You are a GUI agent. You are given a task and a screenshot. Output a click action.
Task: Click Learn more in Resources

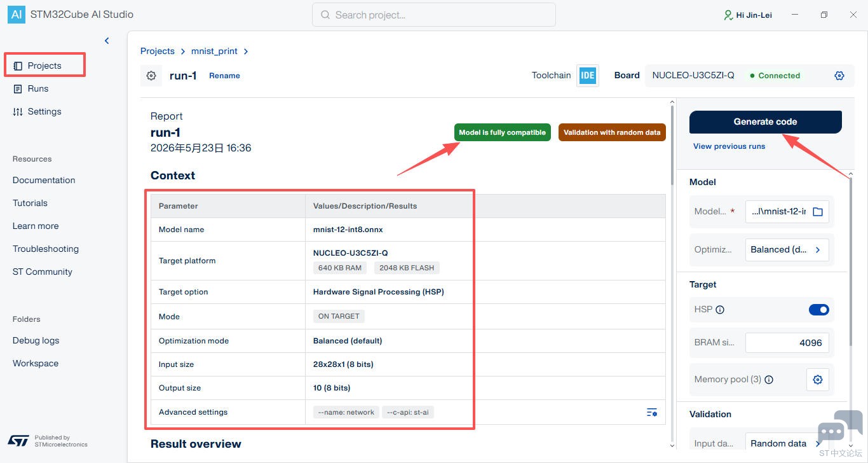pos(36,226)
